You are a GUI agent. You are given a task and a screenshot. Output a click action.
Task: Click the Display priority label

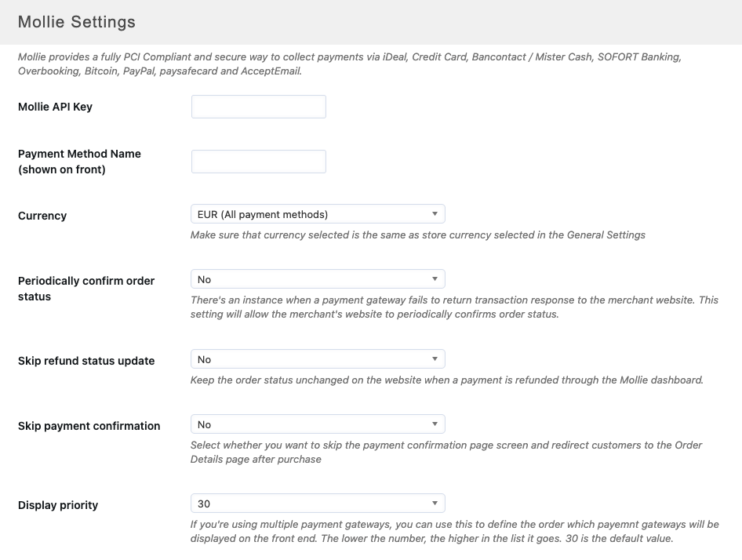[58, 505]
